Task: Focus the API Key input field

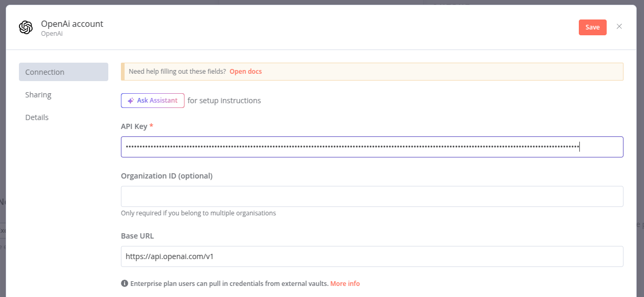Action: (372, 147)
